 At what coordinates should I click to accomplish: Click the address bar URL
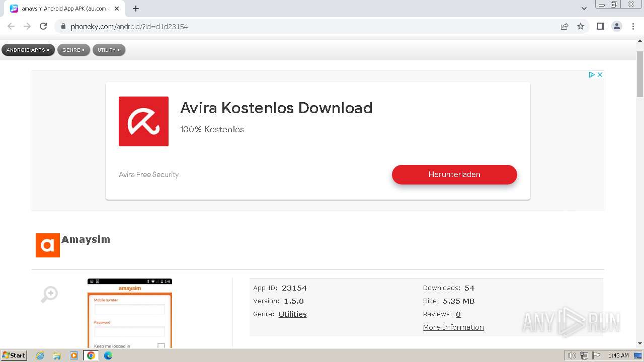coord(129,27)
